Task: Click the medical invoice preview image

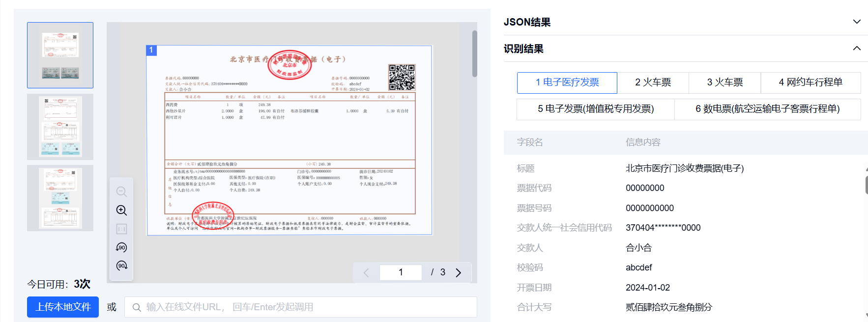Action: pyautogui.click(x=289, y=140)
